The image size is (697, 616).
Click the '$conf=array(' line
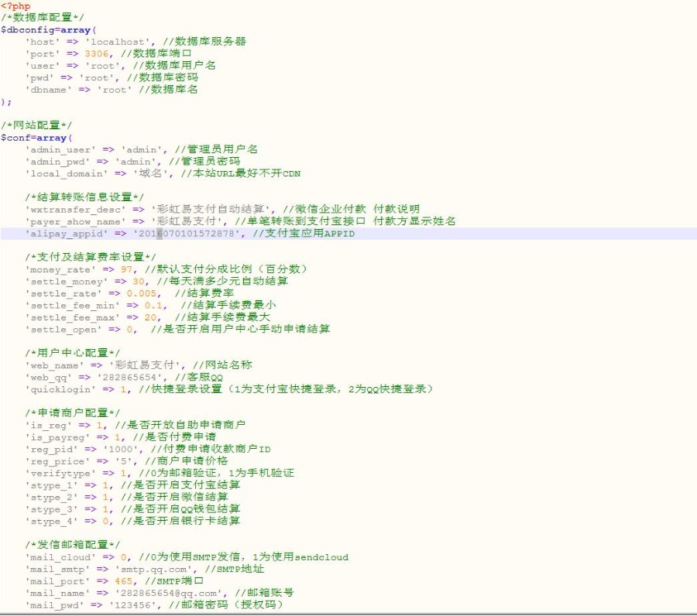[36, 138]
